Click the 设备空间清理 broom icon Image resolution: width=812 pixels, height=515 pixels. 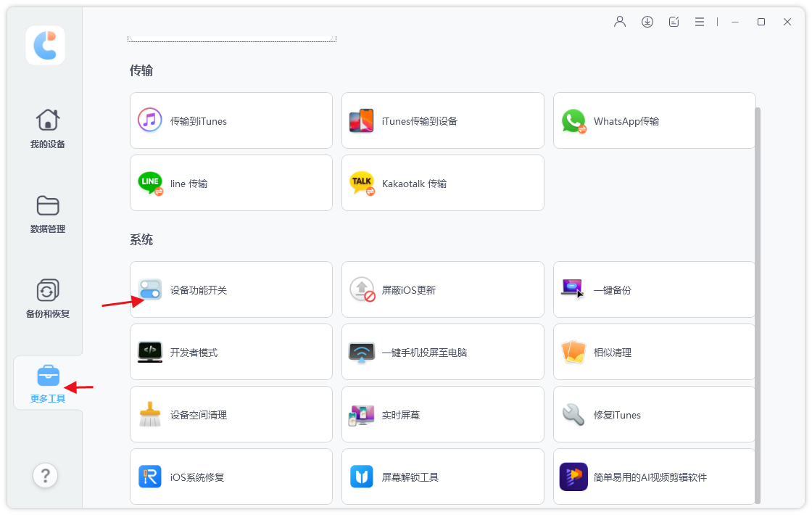150,414
